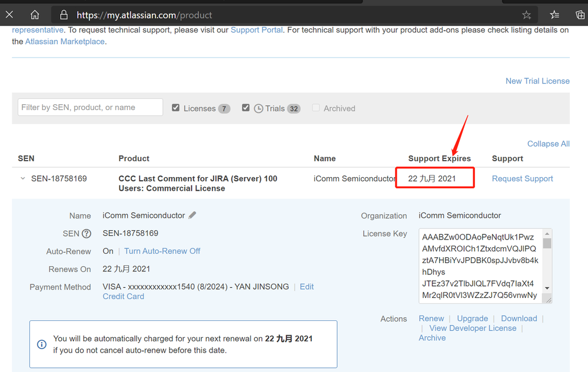Collapse the SEN-18758169 row chevron
The height and width of the screenshot is (372, 588).
pos(23,178)
